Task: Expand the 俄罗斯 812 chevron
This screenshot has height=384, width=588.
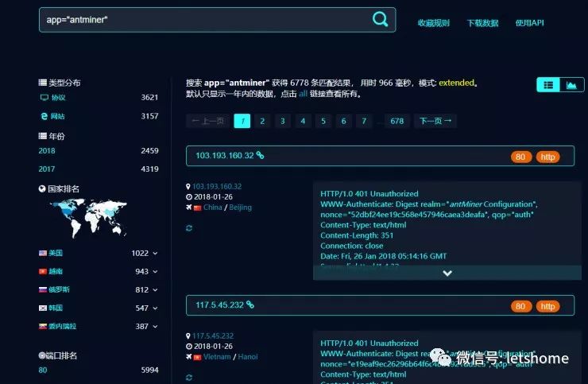Action: point(155,290)
